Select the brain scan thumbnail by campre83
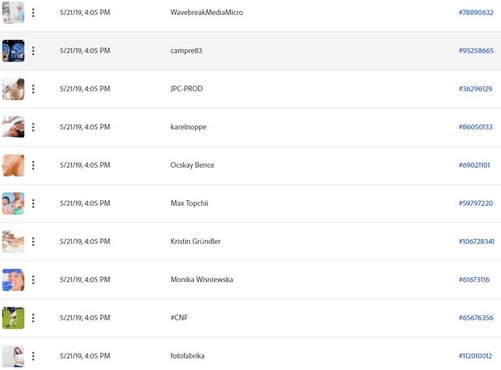 13,51
